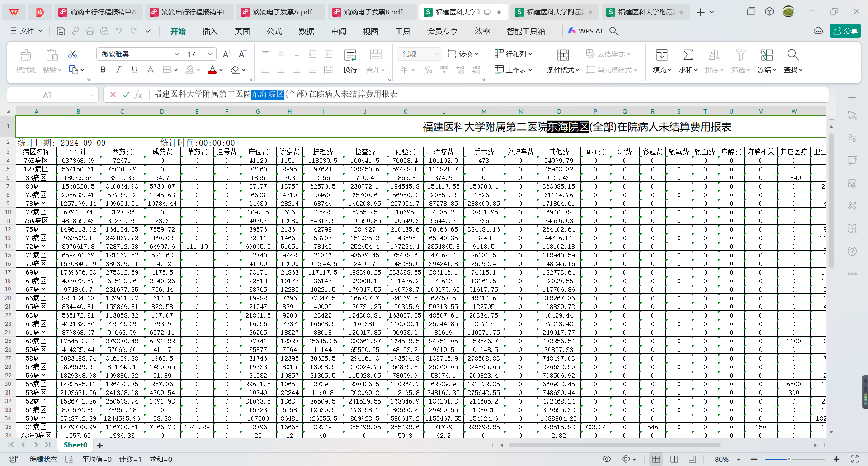Switch to normal view in status bar
Image resolution: width=868 pixels, height=466 pixels.
click(x=656, y=459)
